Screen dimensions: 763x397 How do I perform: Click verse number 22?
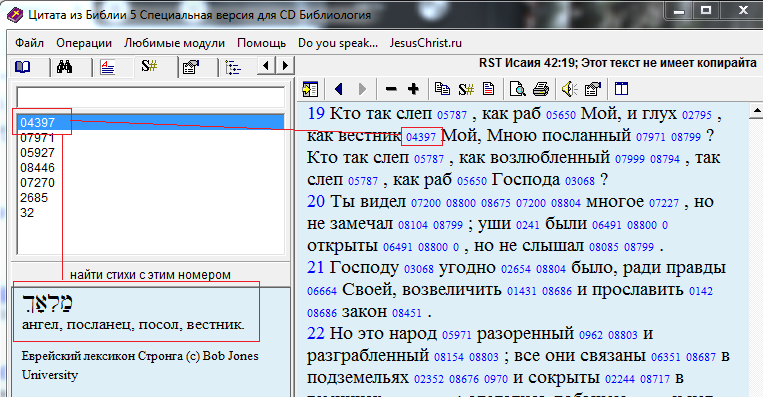pyautogui.click(x=316, y=333)
